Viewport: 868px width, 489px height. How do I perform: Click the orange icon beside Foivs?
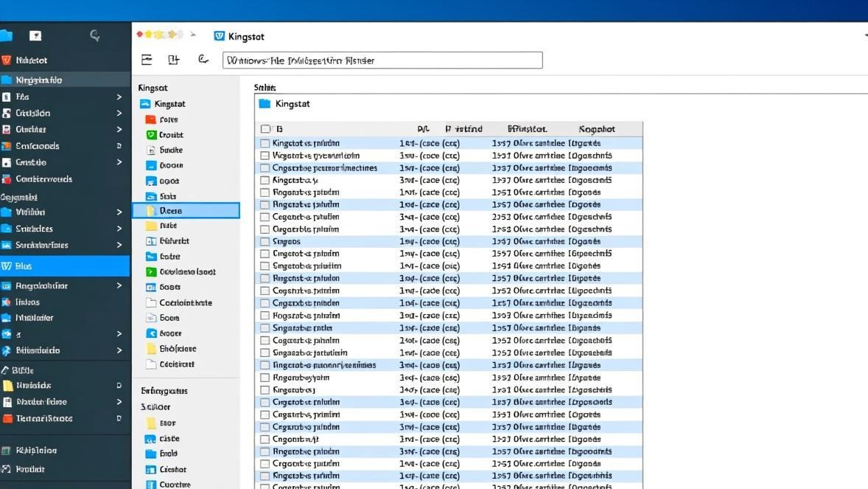tap(150, 119)
